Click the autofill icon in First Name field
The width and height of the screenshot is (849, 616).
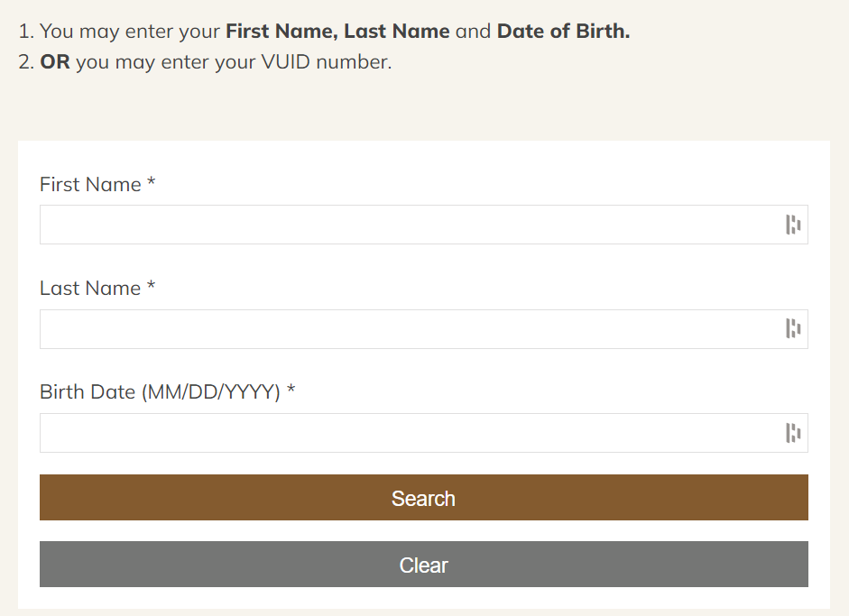[793, 225]
